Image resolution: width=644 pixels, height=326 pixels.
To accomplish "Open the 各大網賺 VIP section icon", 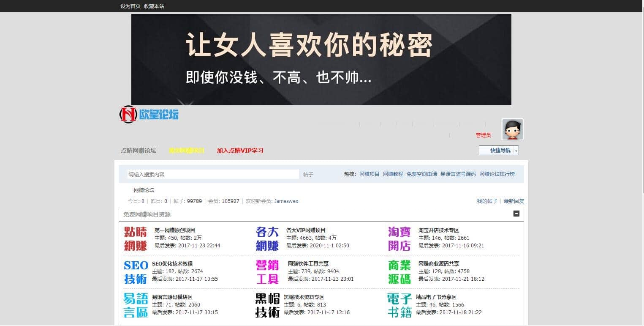I will 267,238.
